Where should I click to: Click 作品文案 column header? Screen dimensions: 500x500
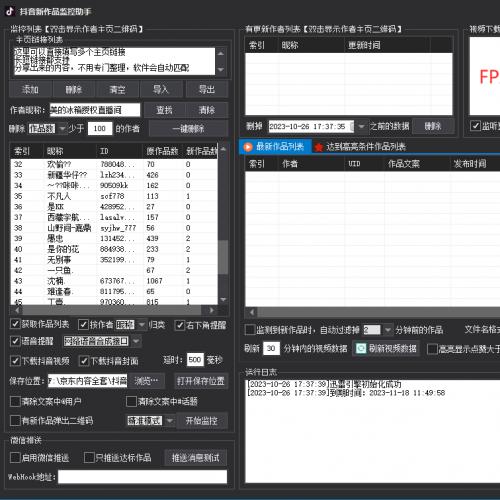click(x=417, y=164)
